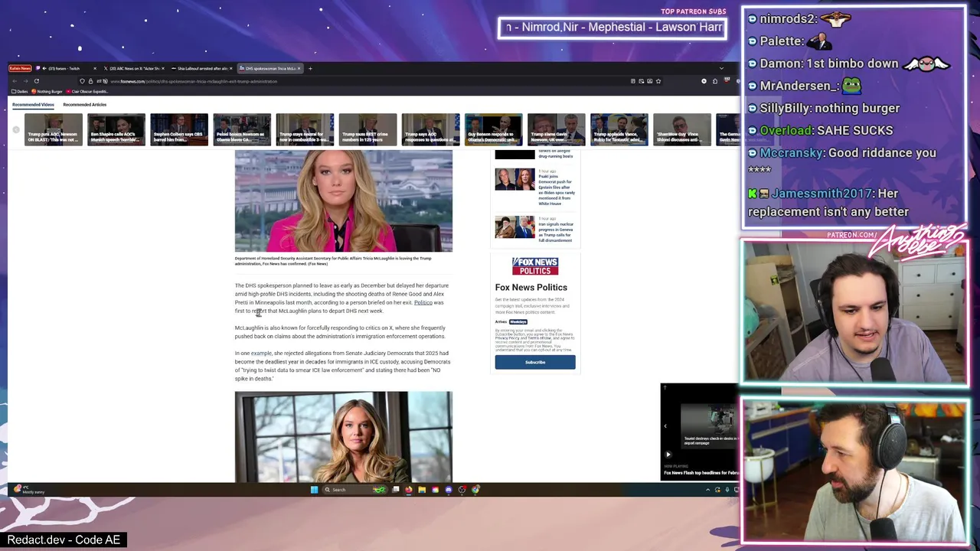The height and width of the screenshot is (551, 980).
Task: Open a new browser tab with plus
Action: tap(310, 69)
